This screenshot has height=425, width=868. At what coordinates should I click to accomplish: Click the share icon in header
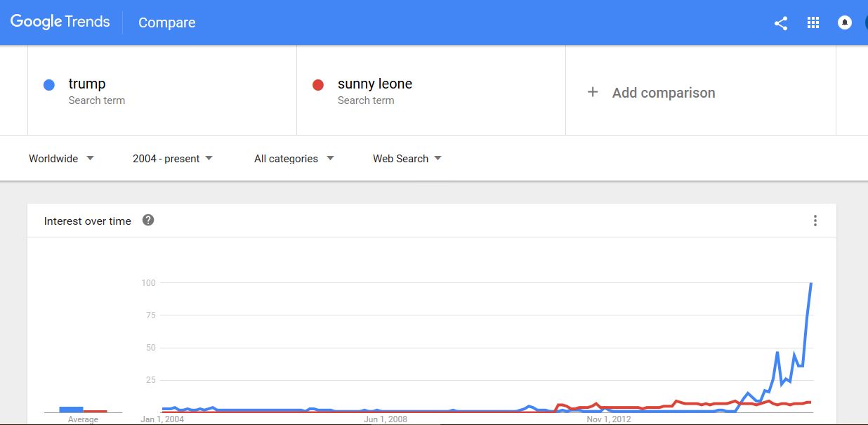[x=780, y=23]
